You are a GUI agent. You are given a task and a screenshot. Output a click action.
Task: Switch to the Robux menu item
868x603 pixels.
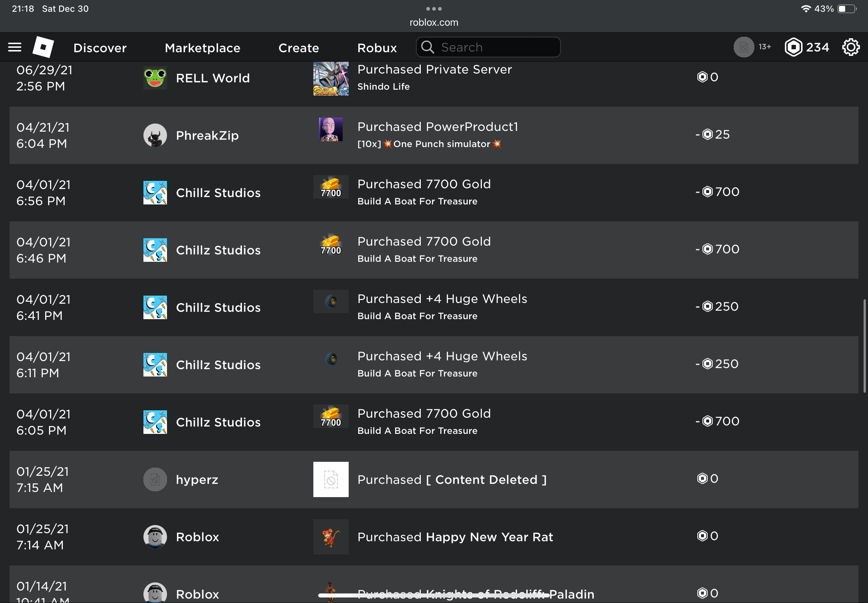click(377, 47)
